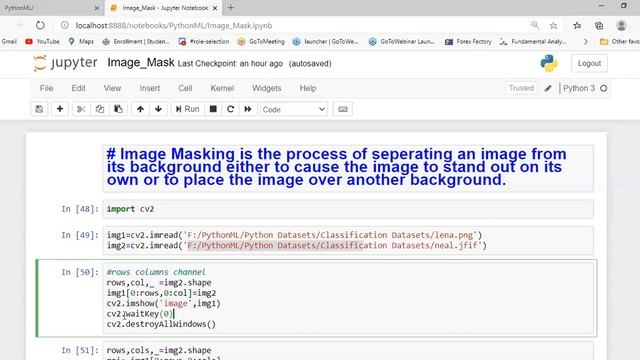
Task: Click the cv2.destroyAllWindows() line
Action: point(161,324)
